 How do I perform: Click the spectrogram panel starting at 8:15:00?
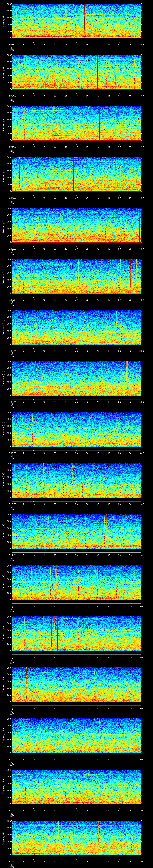pos(76,736)
